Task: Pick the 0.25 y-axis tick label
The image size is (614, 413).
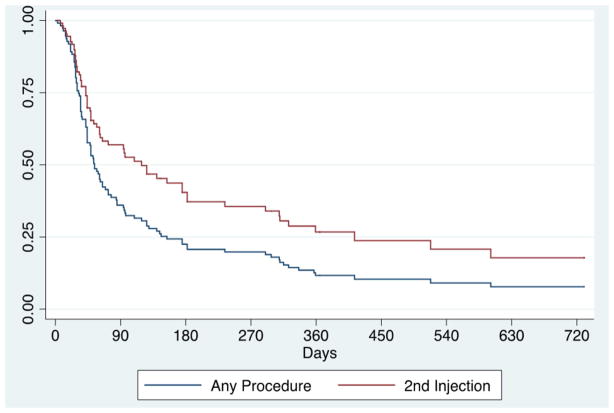Action: tap(27, 236)
